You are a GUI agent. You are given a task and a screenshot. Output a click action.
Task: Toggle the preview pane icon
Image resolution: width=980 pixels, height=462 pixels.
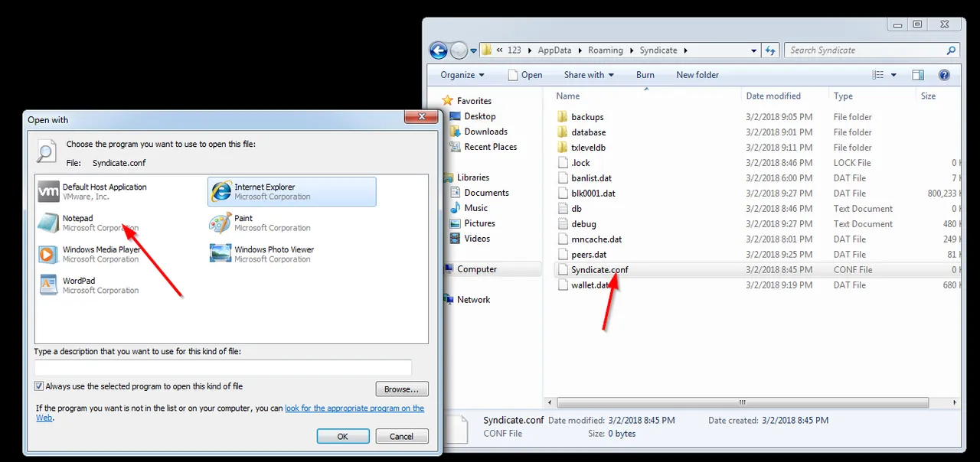point(918,75)
